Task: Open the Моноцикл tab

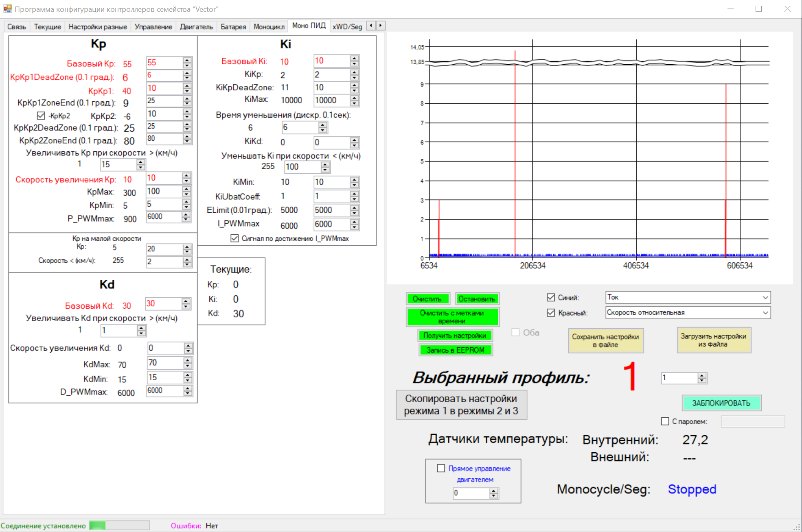Action: 269,27
